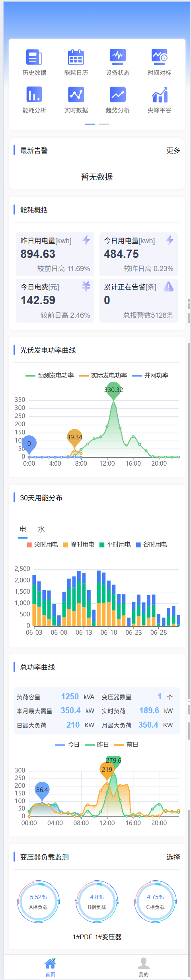This screenshot has height=980, width=191.
Task: Open the 实时数据 real-time data icon
Action: coord(76,94)
